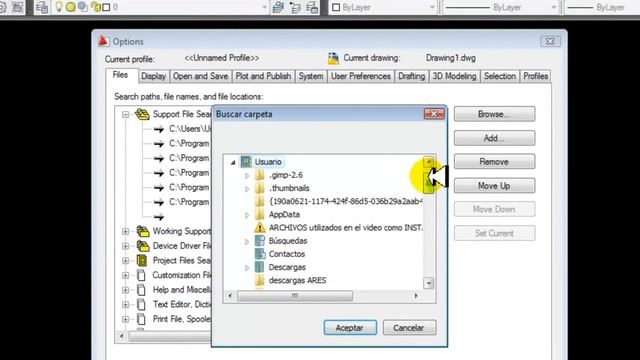This screenshot has height=360, width=640.
Task: Open the Selection tab
Action: [x=500, y=76]
